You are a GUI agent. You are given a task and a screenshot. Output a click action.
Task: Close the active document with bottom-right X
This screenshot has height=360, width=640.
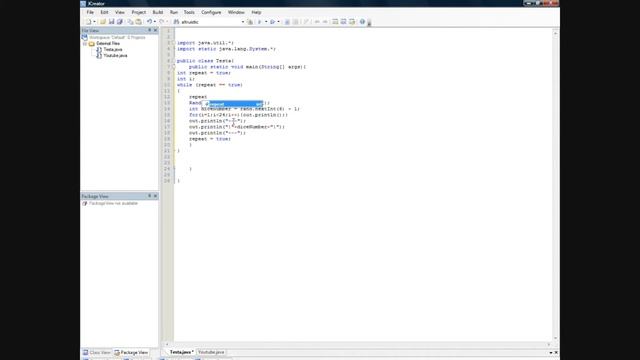click(x=556, y=353)
